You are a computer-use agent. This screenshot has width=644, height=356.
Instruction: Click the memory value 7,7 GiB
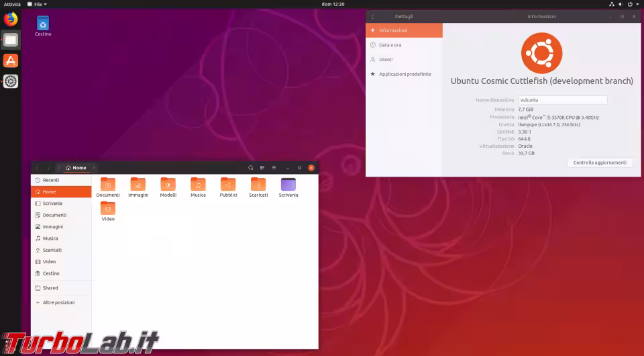[x=525, y=109]
